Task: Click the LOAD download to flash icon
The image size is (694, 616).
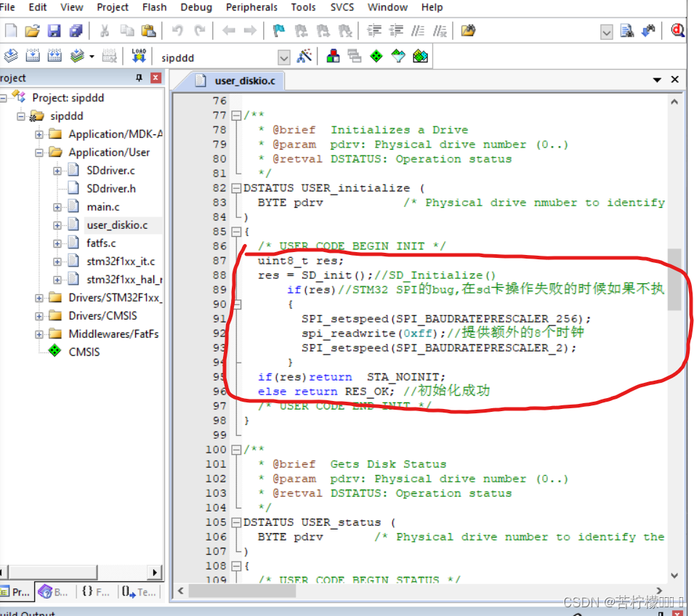Action: [x=139, y=56]
